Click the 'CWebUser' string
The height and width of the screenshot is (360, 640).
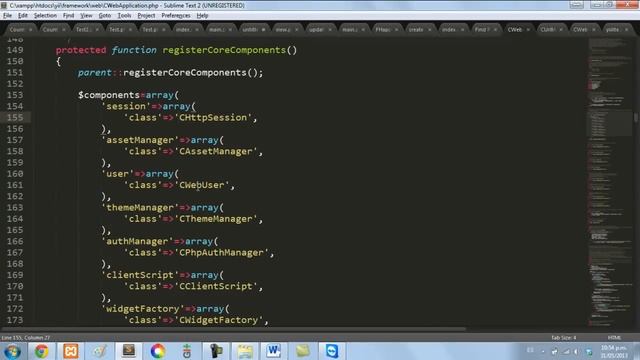[x=202, y=185]
